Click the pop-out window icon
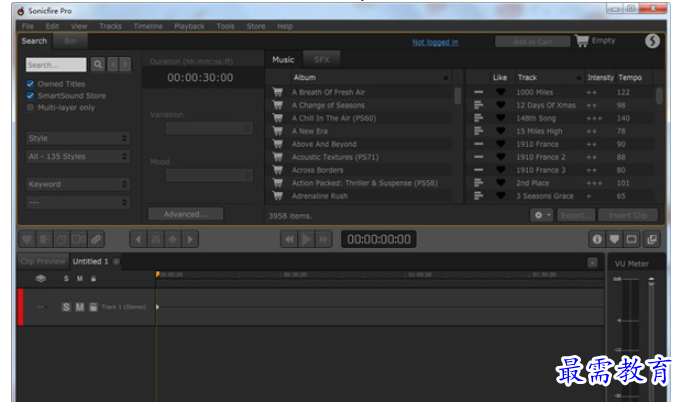Viewport: 680px width, 402px height. (x=652, y=239)
